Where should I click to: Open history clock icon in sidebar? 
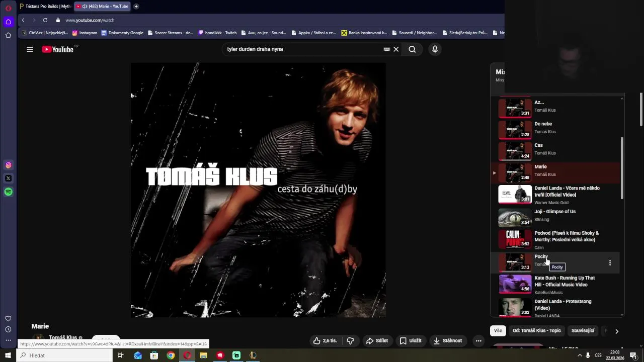pyautogui.click(x=8, y=330)
